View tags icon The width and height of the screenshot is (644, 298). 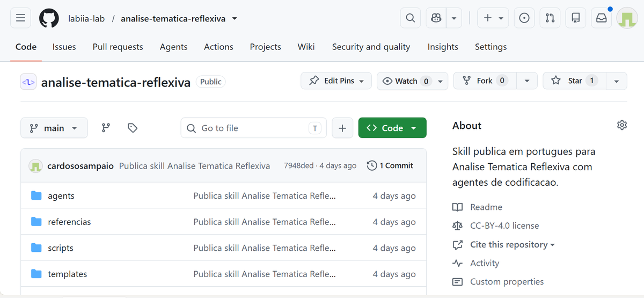point(133,128)
